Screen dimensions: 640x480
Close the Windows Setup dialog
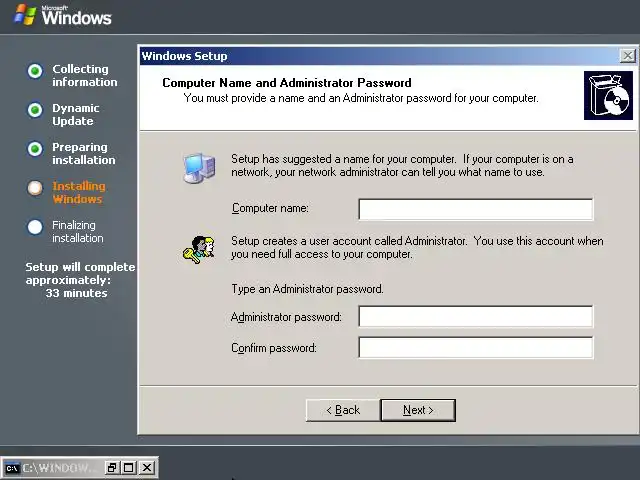627,56
